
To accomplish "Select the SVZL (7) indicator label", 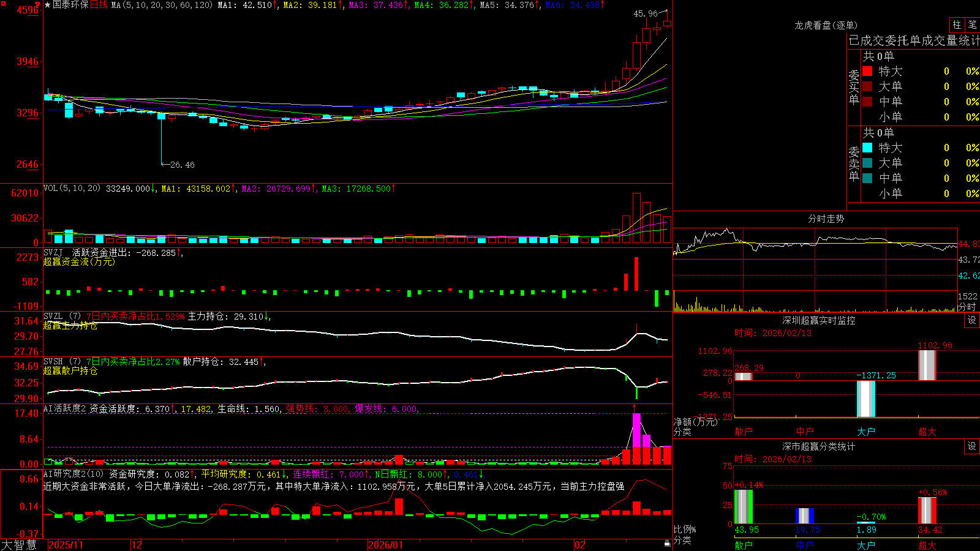I will point(62,317).
